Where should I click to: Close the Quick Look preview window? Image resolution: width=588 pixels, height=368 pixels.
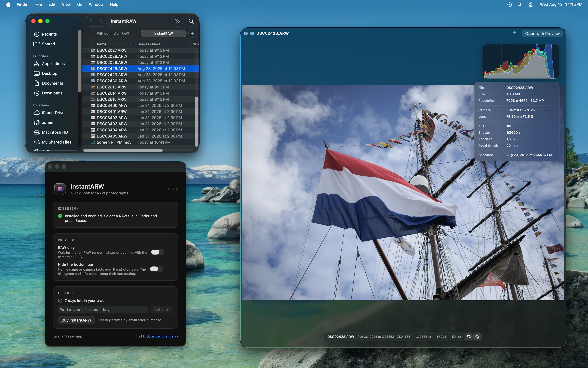[x=246, y=33]
